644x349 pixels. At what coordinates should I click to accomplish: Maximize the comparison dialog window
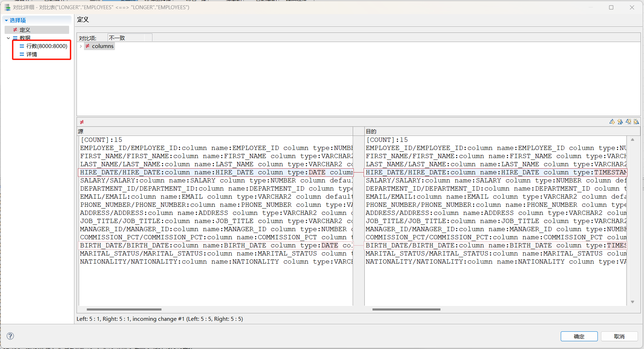(x=611, y=7)
